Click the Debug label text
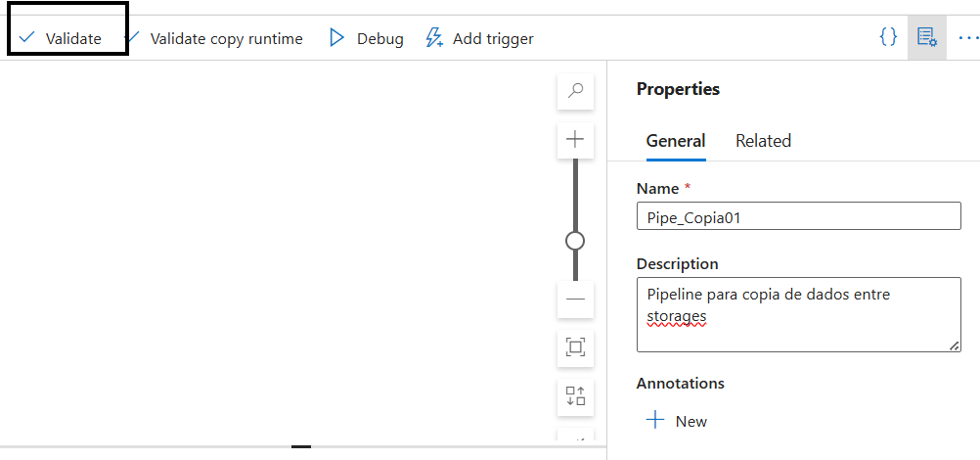 tap(379, 39)
